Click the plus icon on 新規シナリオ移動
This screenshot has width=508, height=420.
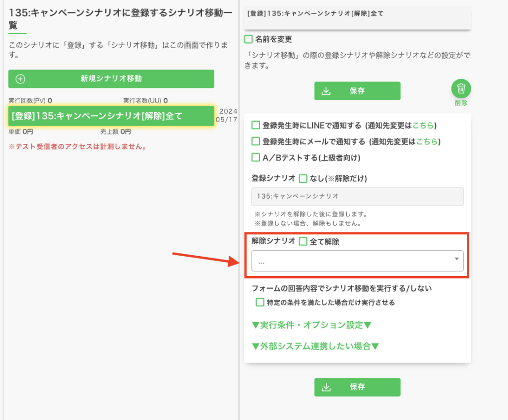pyautogui.click(x=21, y=79)
